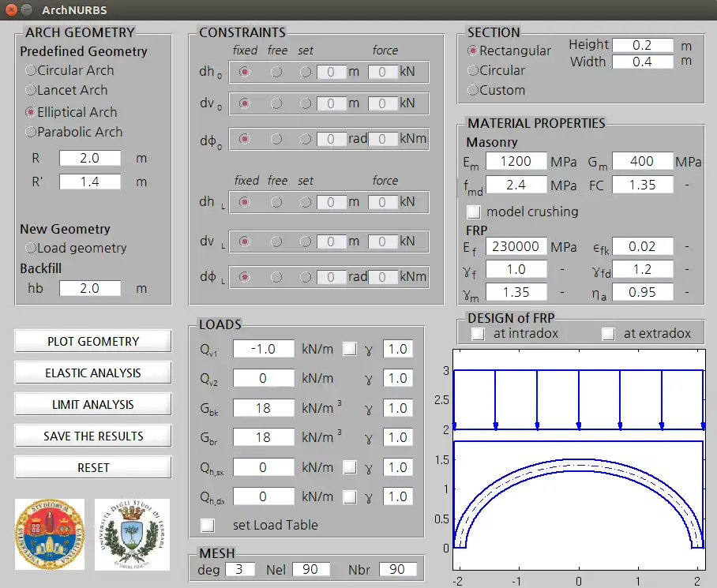Run PLOT GEOMETRY
This screenshot has height=588, width=717.
[92, 341]
